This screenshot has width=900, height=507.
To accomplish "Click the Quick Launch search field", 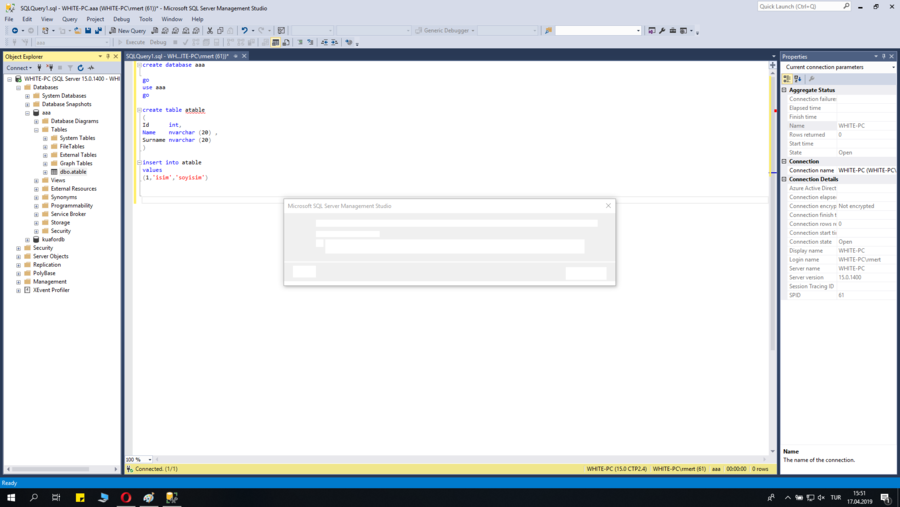I will [x=800, y=6].
